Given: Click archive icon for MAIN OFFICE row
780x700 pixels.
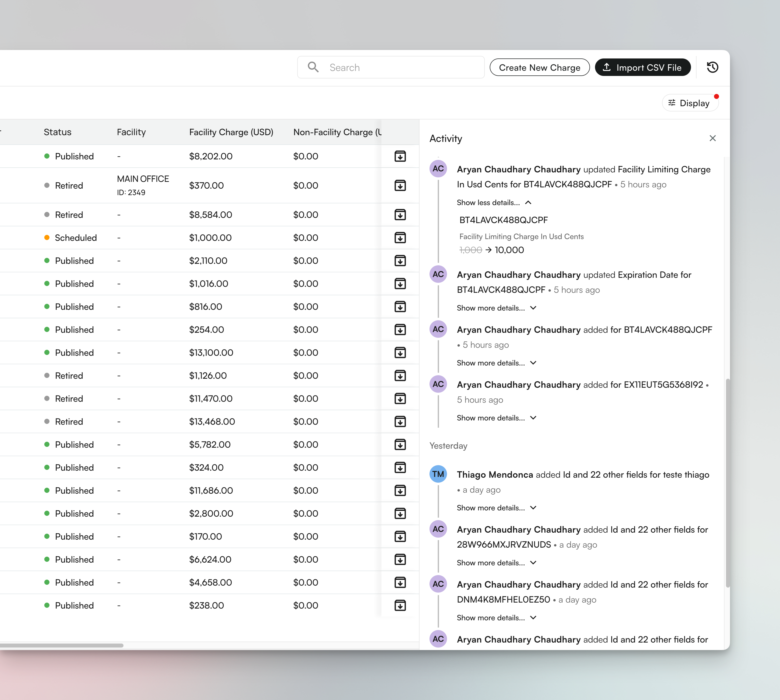Looking at the screenshot, I should [x=400, y=185].
